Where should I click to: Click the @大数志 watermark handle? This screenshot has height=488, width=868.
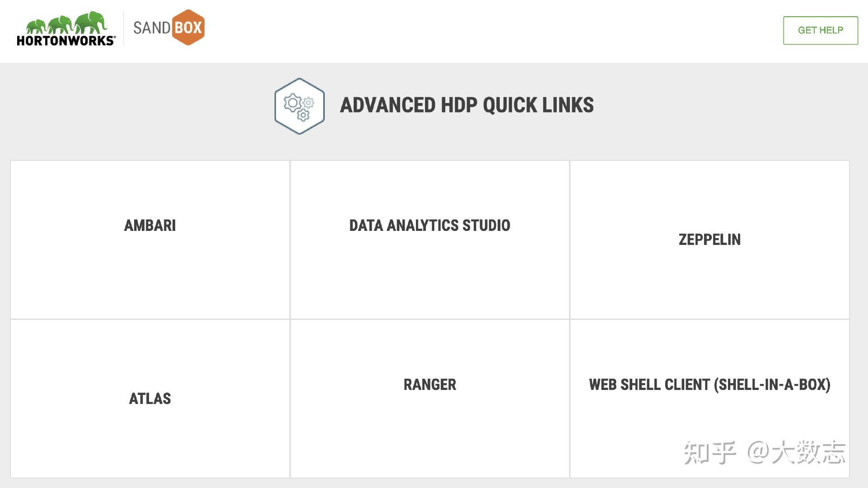pos(796,452)
